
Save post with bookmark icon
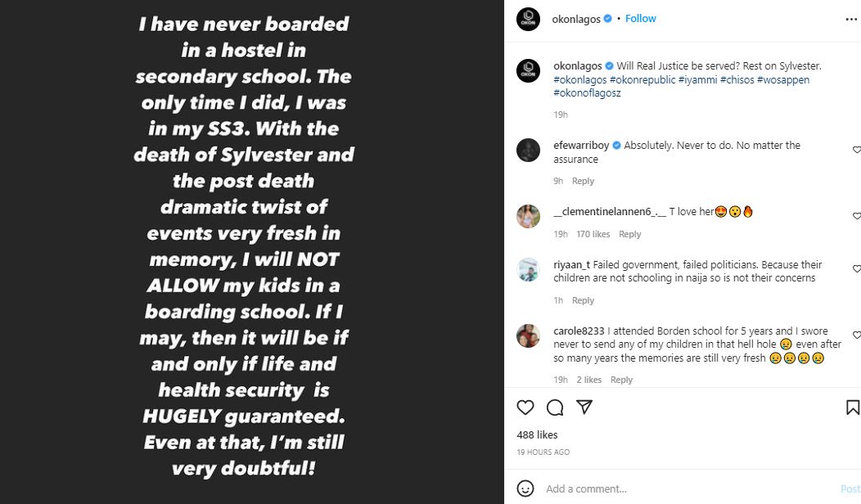(x=852, y=407)
